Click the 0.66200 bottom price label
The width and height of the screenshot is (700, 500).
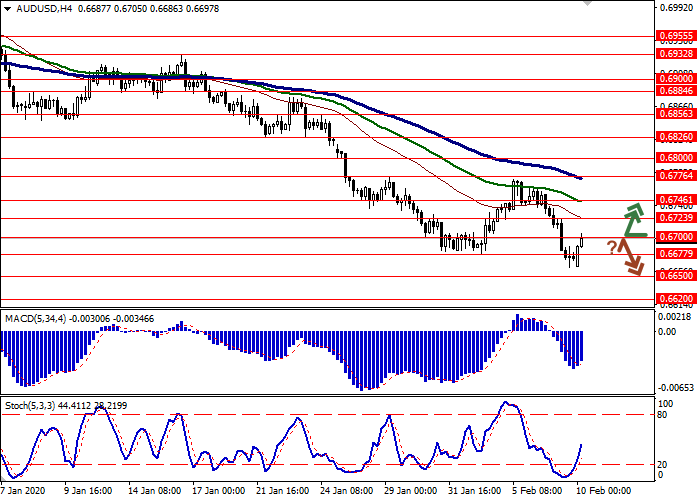tap(675, 298)
